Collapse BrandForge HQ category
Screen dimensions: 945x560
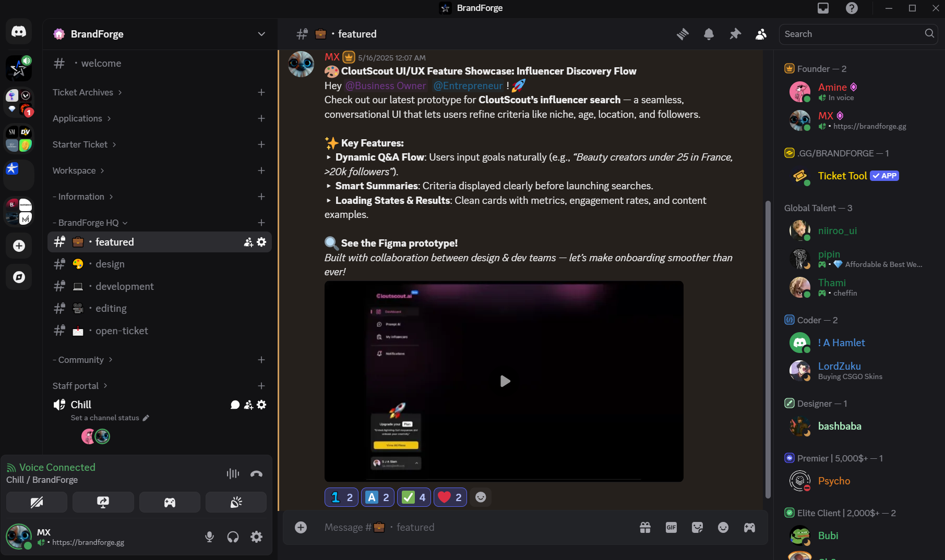point(90,223)
